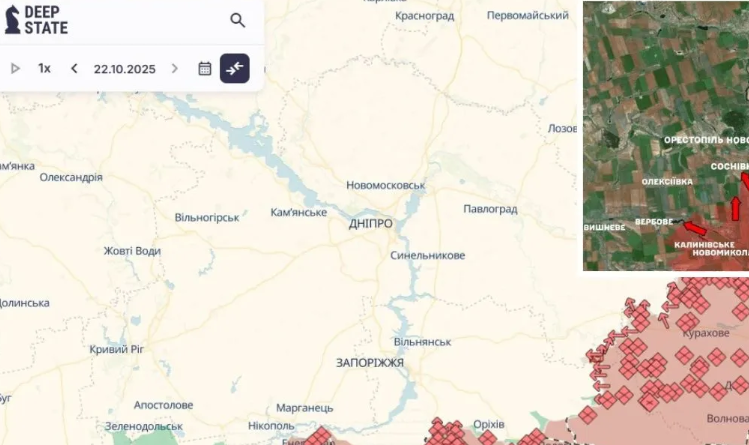Click the upward red arrow below Соснівка

736,209
